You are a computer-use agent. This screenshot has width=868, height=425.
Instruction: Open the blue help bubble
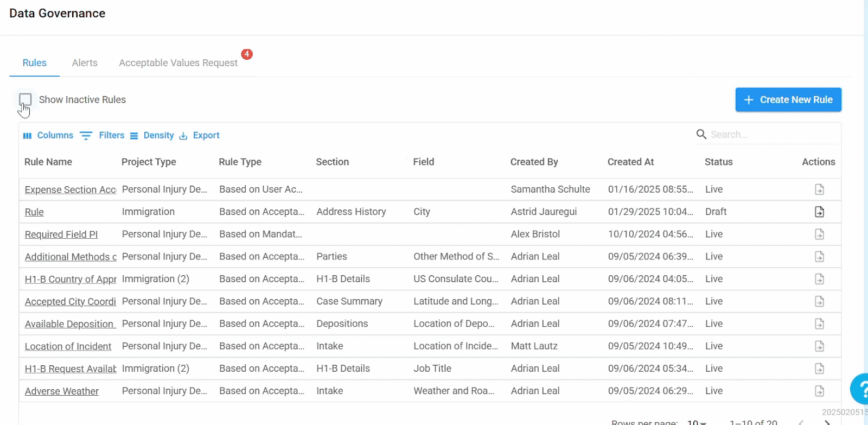(x=860, y=389)
